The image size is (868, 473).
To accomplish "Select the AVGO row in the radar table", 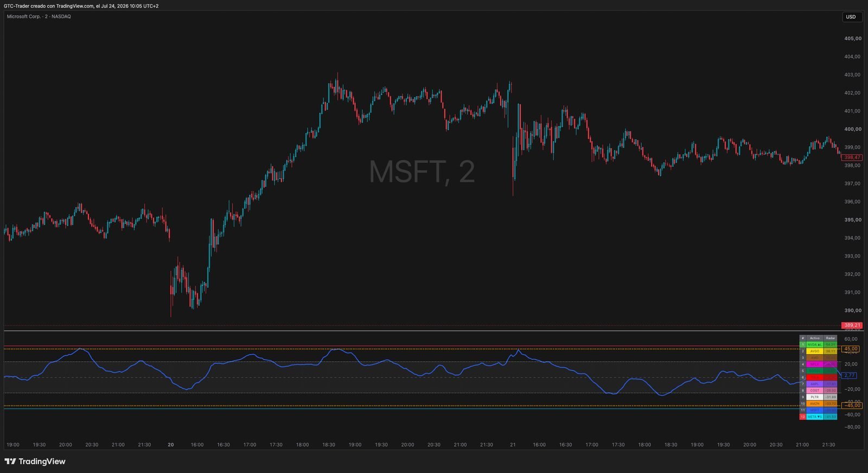I will coord(818,351).
